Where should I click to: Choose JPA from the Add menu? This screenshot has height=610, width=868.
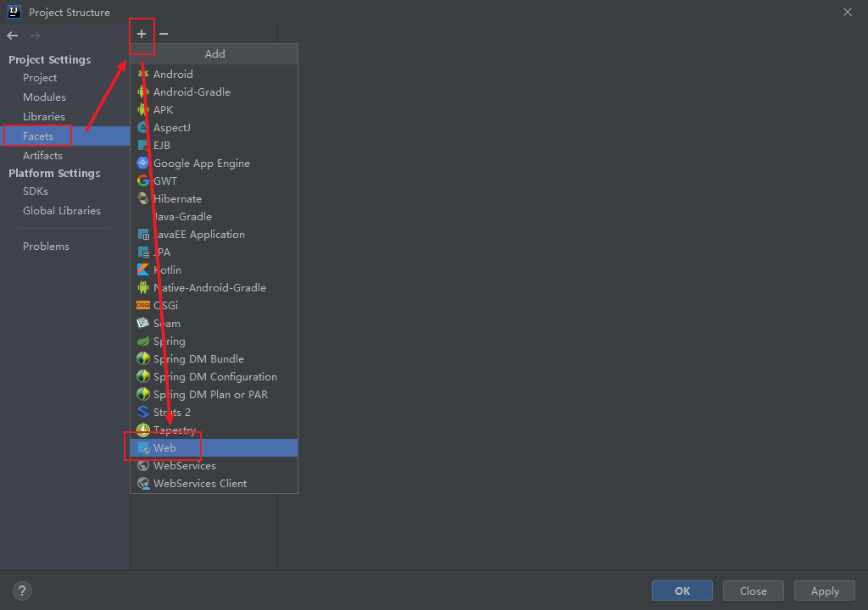click(x=214, y=252)
